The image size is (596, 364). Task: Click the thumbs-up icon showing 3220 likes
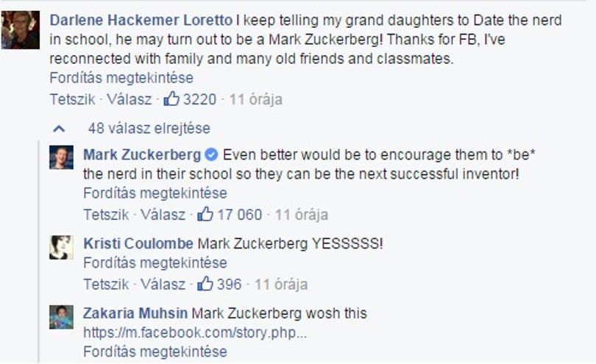pos(171,99)
